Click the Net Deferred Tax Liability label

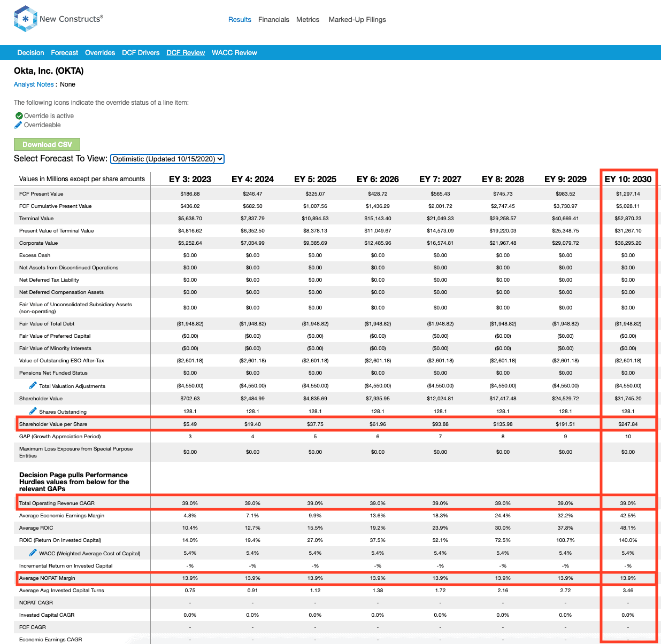point(49,280)
